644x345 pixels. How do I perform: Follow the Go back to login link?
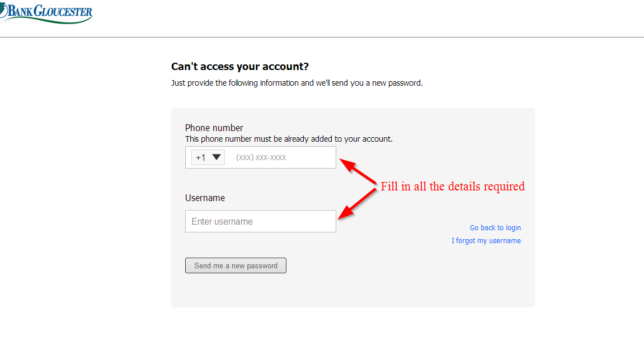(x=495, y=227)
